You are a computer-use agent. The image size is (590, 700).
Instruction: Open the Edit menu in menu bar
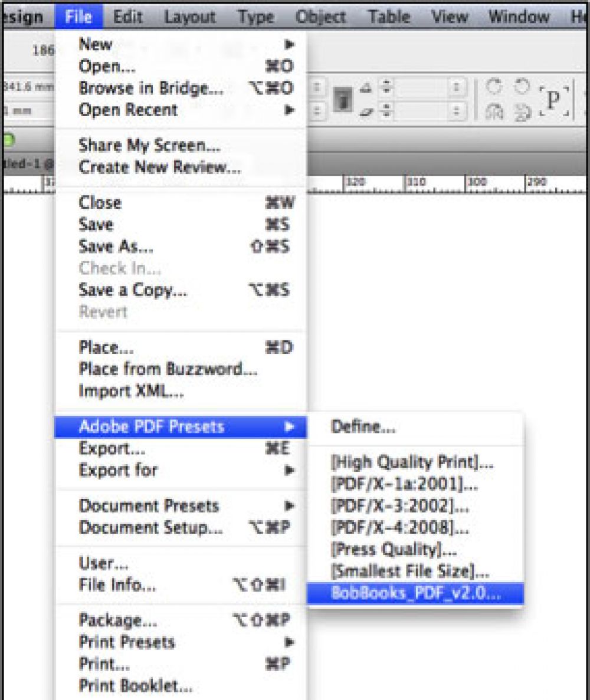(x=129, y=17)
